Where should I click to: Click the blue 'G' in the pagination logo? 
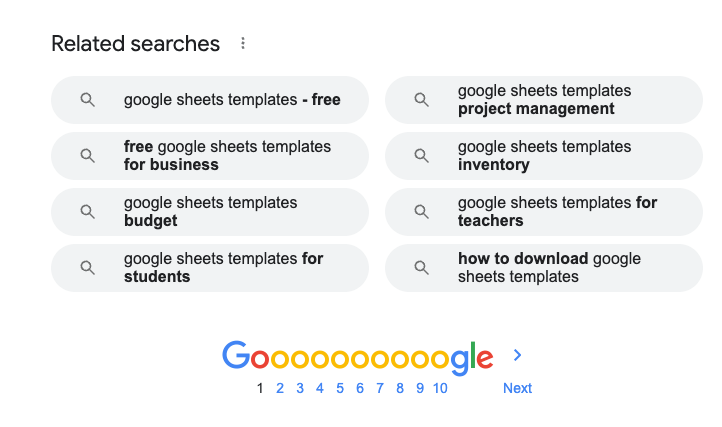click(x=236, y=355)
